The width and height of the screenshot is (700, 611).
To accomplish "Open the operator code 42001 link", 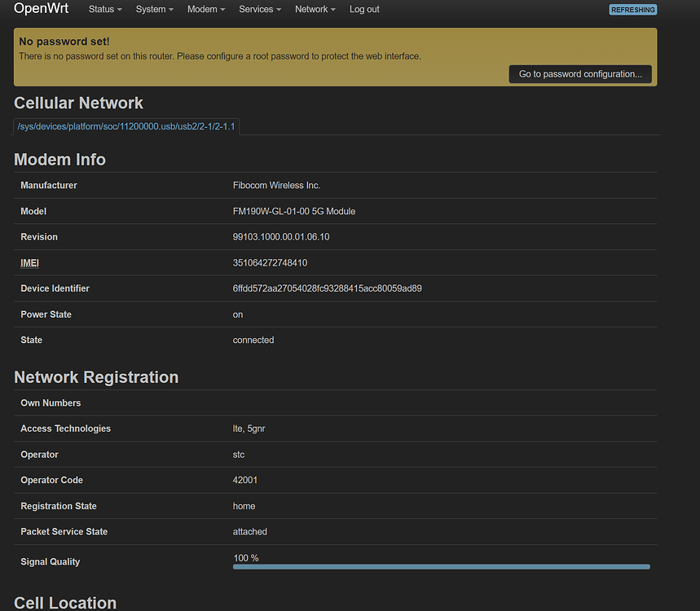I will 245,480.
